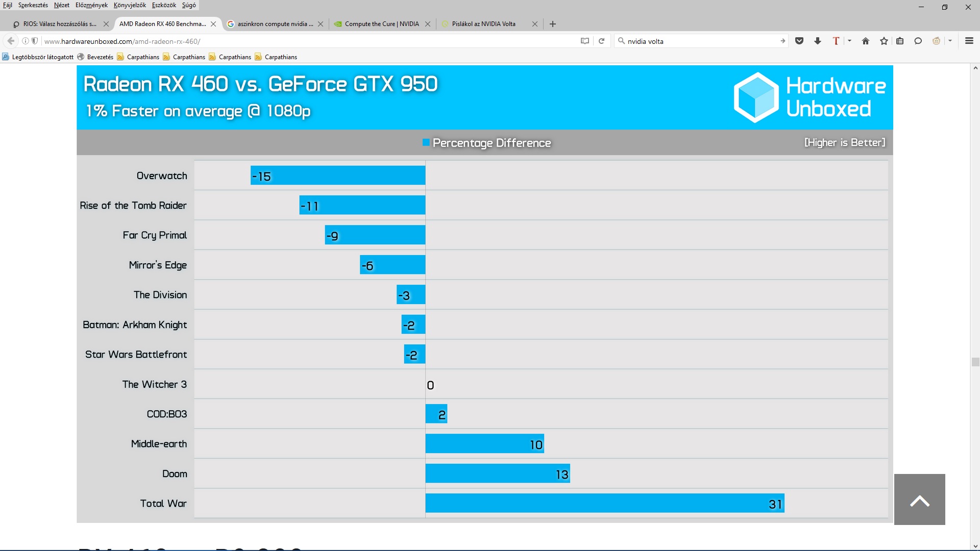Screen dimensions: 980x551
Task: Click the Hardware Unboxed cube logo
Action: pyautogui.click(x=756, y=97)
